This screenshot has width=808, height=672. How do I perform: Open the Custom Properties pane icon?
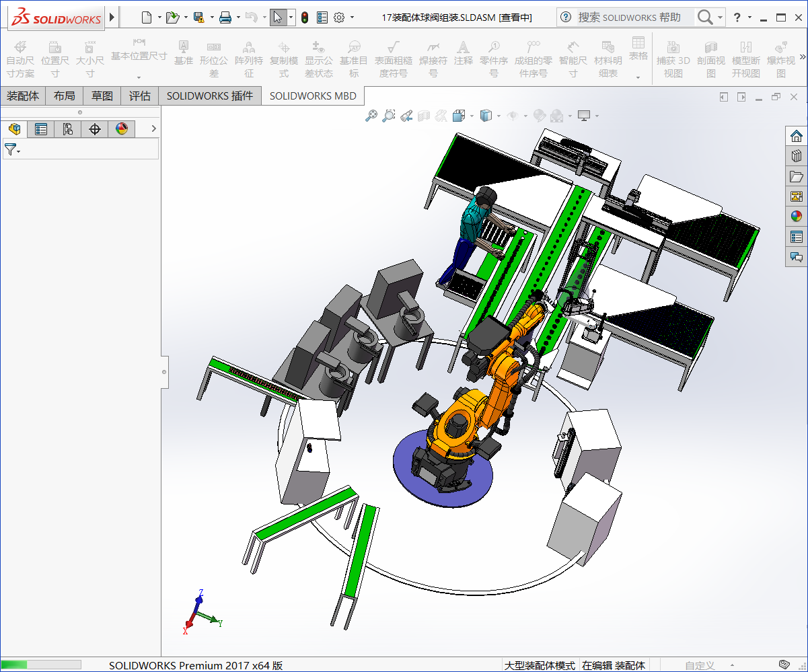point(797,237)
